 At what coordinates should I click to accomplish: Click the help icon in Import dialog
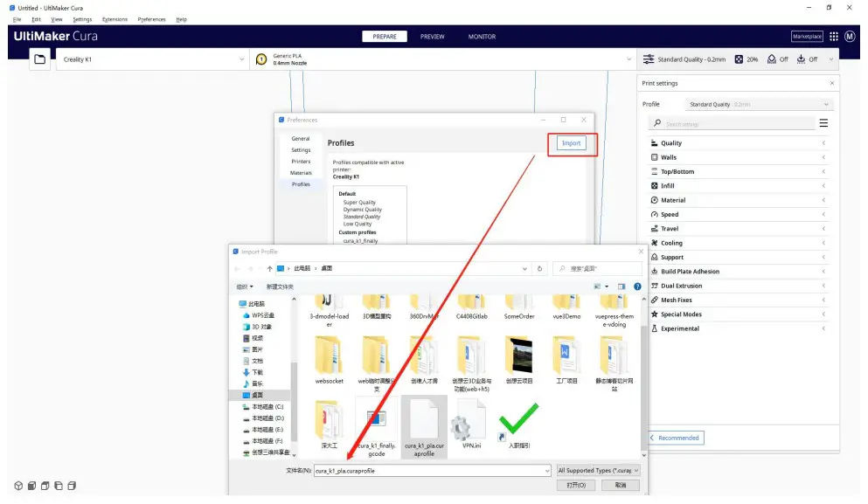637,287
